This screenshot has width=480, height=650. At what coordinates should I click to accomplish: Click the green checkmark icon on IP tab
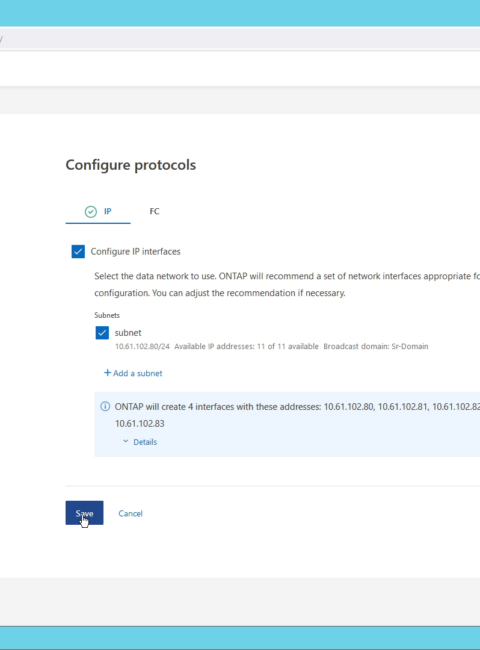tap(91, 212)
